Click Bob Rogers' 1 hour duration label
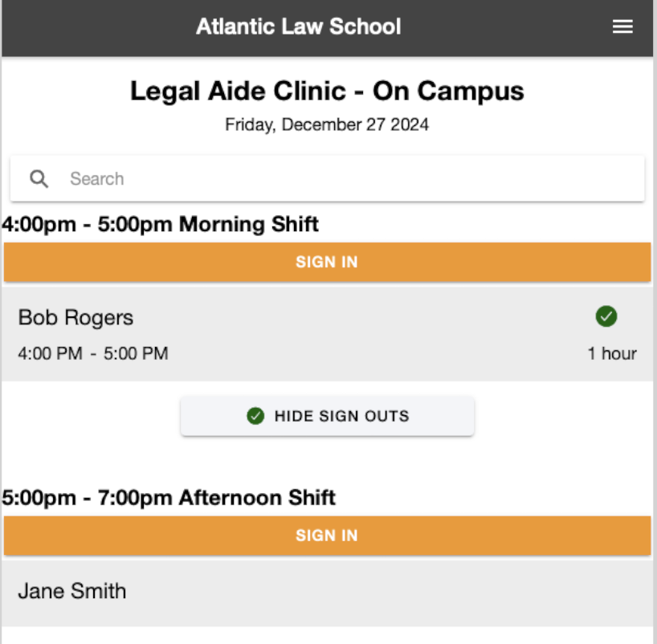 pyautogui.click(x=612, y=353)
